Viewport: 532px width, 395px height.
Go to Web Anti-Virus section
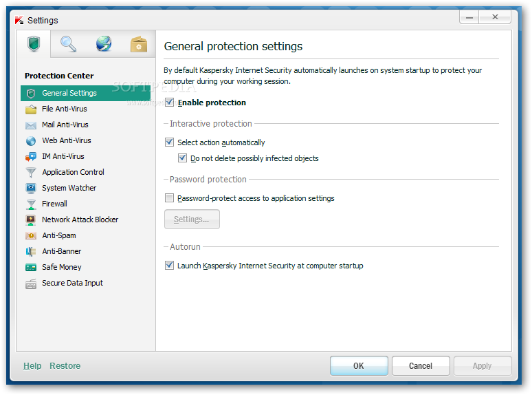pos(85,140)
